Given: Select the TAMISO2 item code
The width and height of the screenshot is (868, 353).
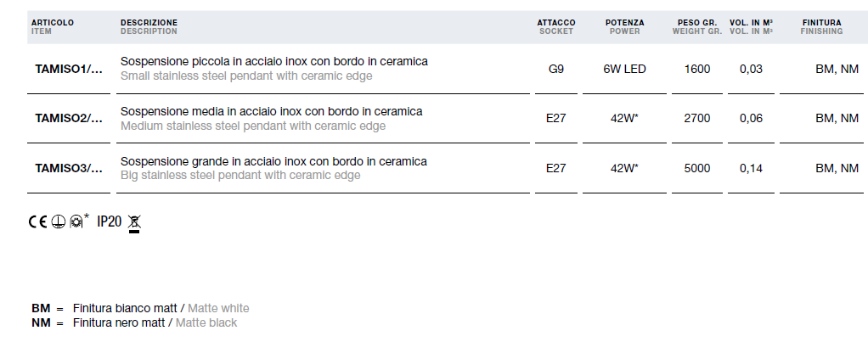Looking at the screenshot, I should 69,119.
